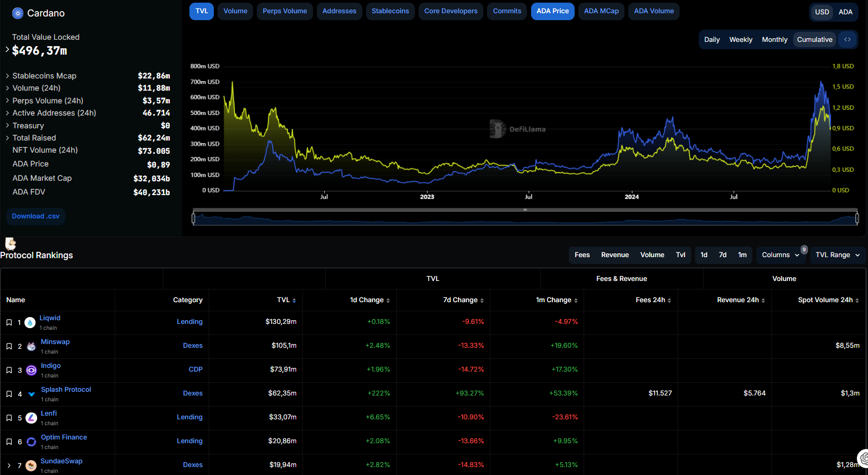Show the Fees columns preset
This screenshot has height=475, width=868.
pos(582,255)
